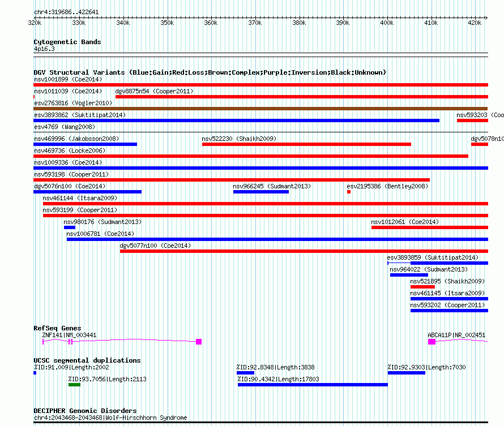This screenshot has height=426, width=504.
Task: Open variant nsv1009336 (Coe2014)
Action: click(68, 163)
